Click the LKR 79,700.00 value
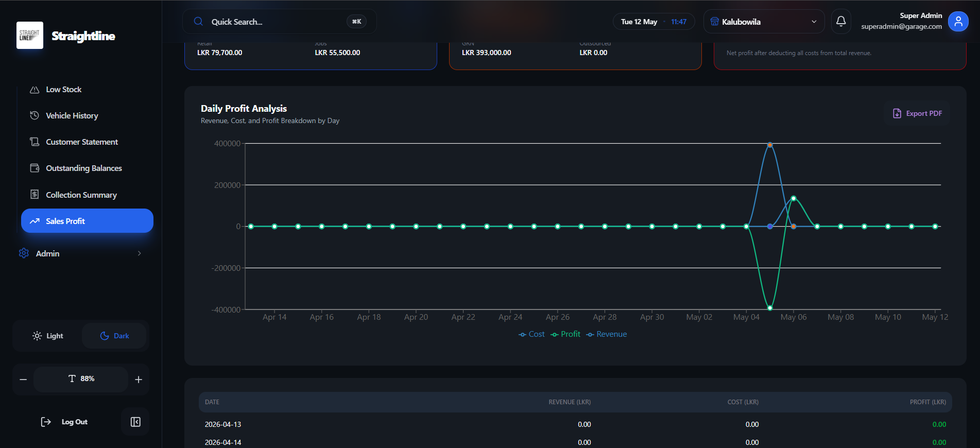980x448 pixels. (220, 53)
